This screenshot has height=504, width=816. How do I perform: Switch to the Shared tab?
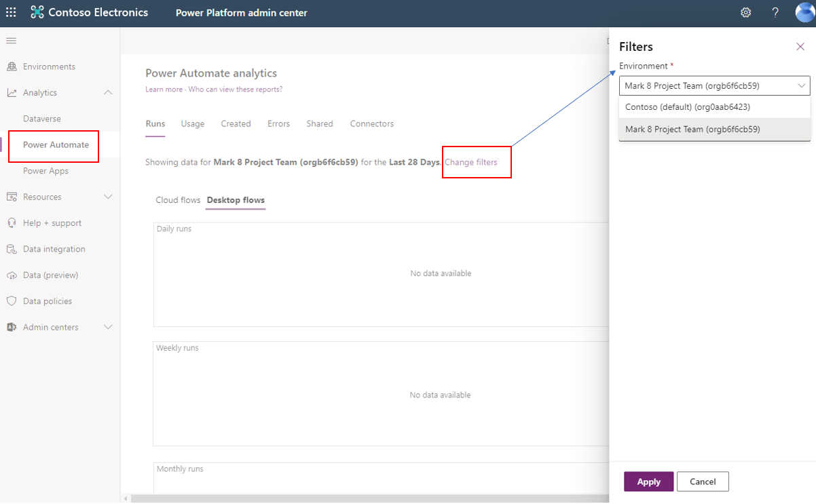[x=320, y=123]
